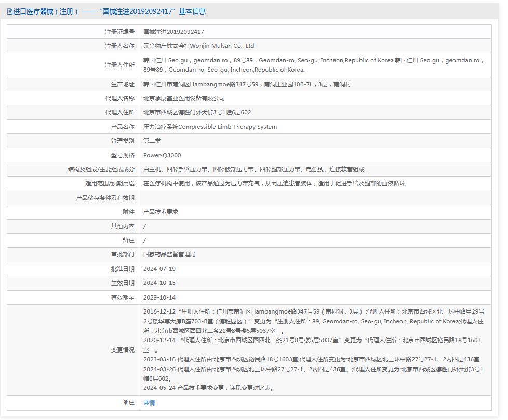Screen dimensions: 508x420
Task: Select the expiry date 2029-10-14
Action: 160,297
